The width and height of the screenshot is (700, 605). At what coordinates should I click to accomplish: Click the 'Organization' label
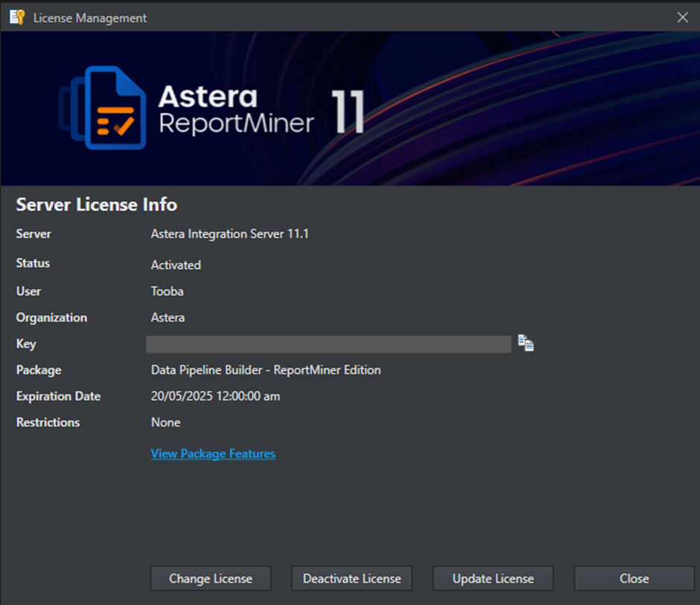(51, 318)
